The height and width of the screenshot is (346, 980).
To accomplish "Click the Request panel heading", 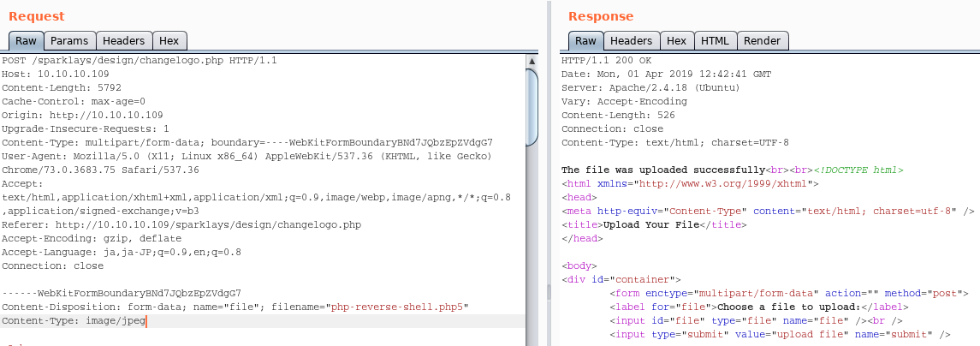I will pyautogui.click(x=36, y=16).
